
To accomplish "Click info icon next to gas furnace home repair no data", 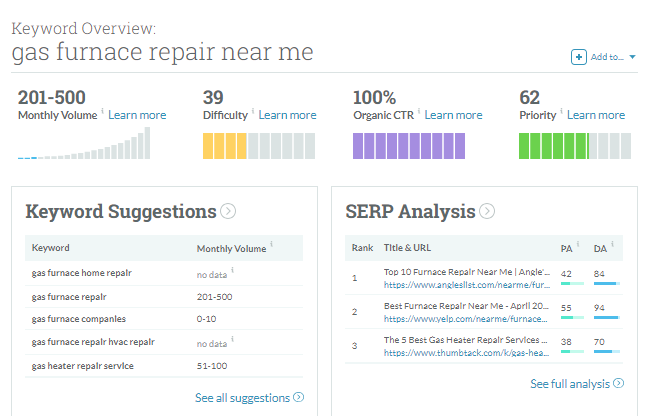I will coord(232,270).
